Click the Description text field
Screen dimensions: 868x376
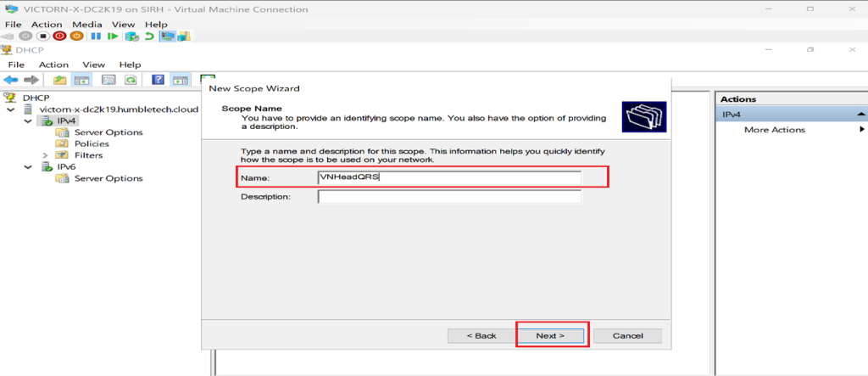(x=449, y=197)
